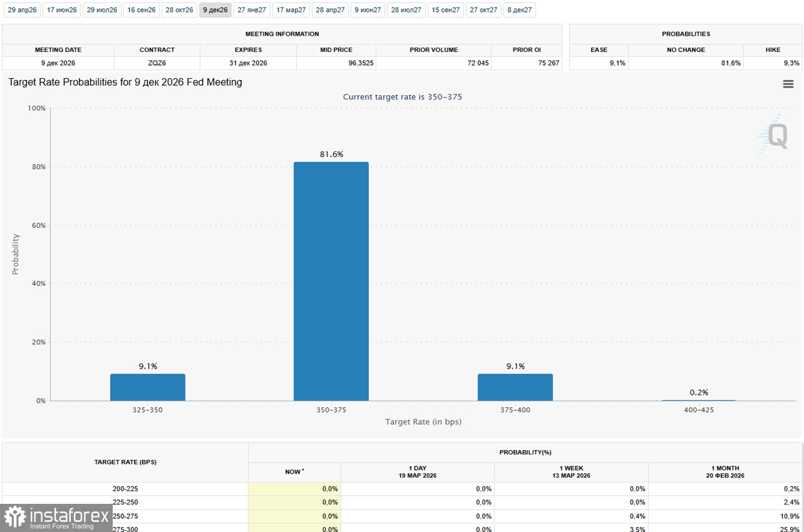Screen dimensions: 804x532
Task: Click the 1 MONTH 20 ФЕВ 2026 header
Action: click(725, 472)
